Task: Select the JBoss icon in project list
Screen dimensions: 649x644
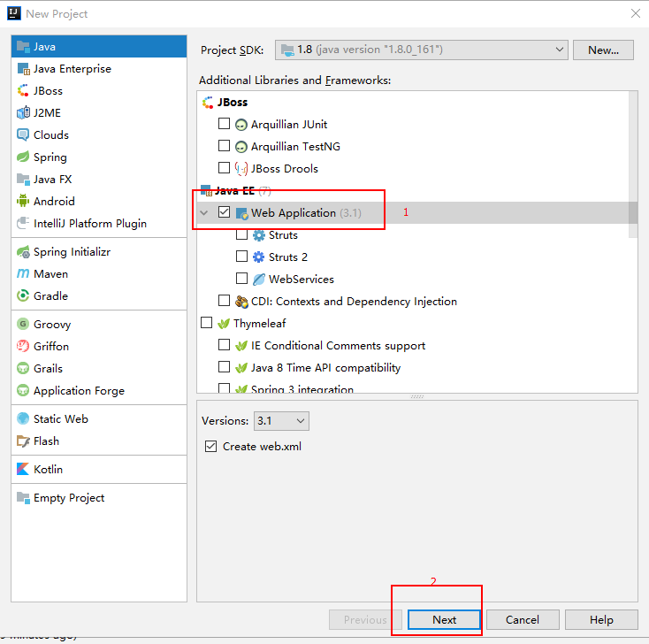Action: tap(23, 91)
